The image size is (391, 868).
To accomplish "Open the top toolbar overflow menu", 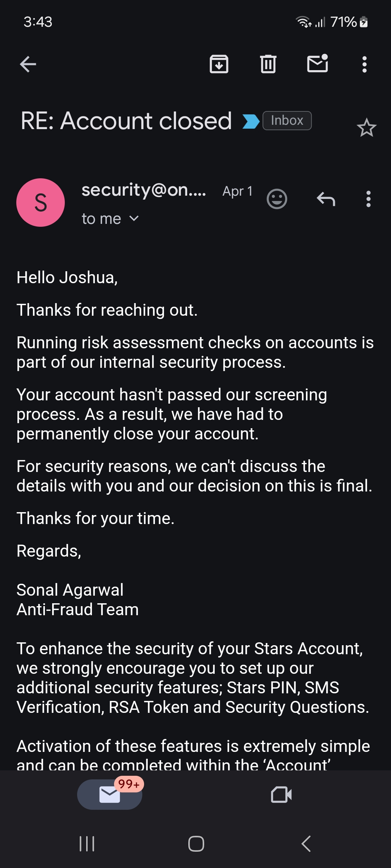I will point(365,64).
